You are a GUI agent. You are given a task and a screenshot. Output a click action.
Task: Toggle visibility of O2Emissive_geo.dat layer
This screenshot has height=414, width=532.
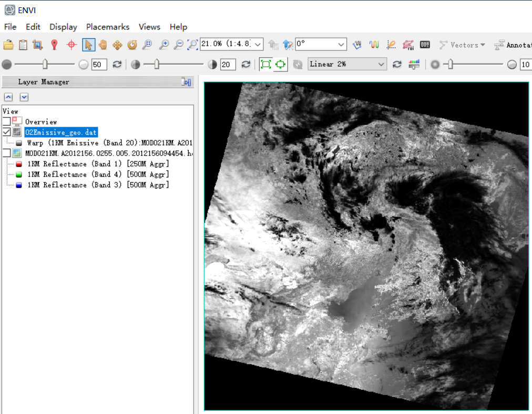pyautogui.click(x=6, y=132)
